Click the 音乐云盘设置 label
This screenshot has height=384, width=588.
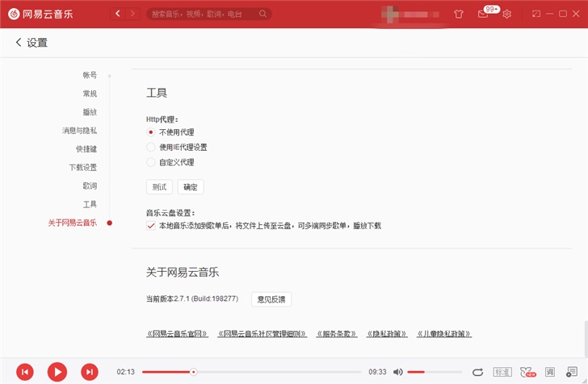[x=170, y=213]
